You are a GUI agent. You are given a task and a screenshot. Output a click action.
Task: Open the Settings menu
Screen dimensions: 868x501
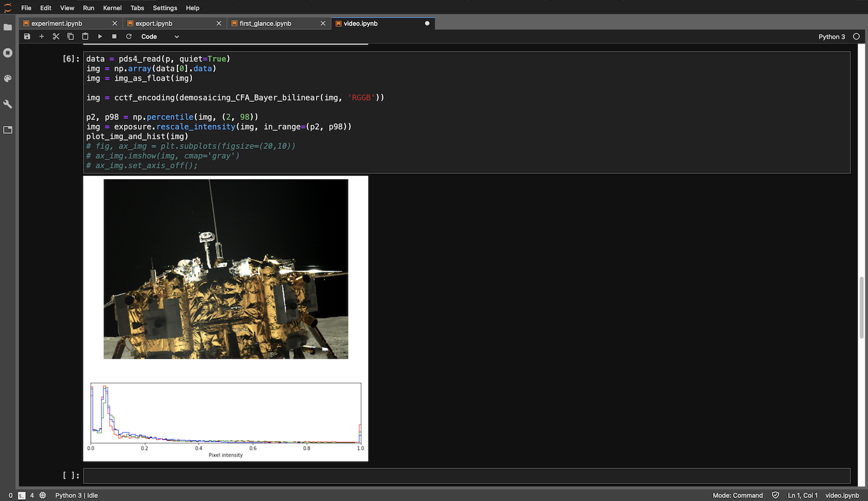click(x=165, y=8)
